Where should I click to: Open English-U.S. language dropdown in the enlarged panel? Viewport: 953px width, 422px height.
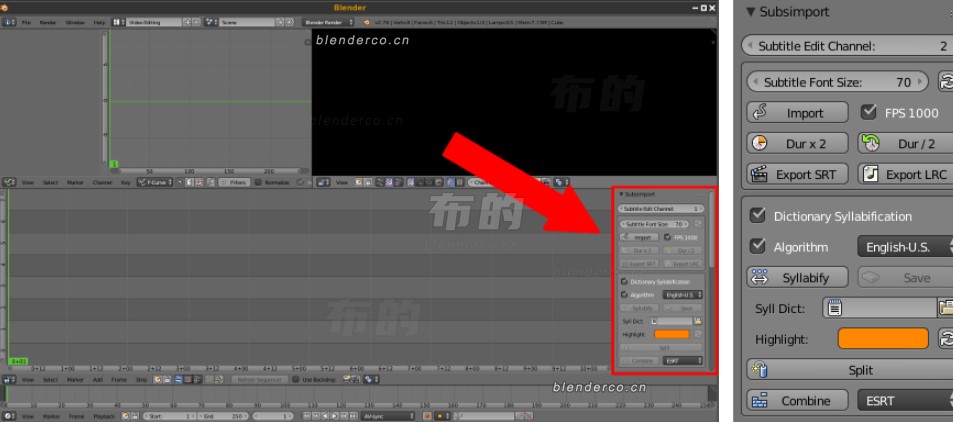click(905, 247)
